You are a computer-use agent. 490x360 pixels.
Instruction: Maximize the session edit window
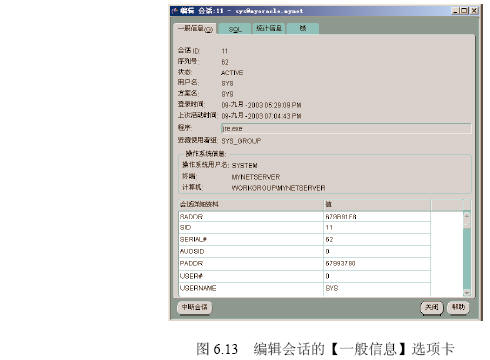[464, 11]
